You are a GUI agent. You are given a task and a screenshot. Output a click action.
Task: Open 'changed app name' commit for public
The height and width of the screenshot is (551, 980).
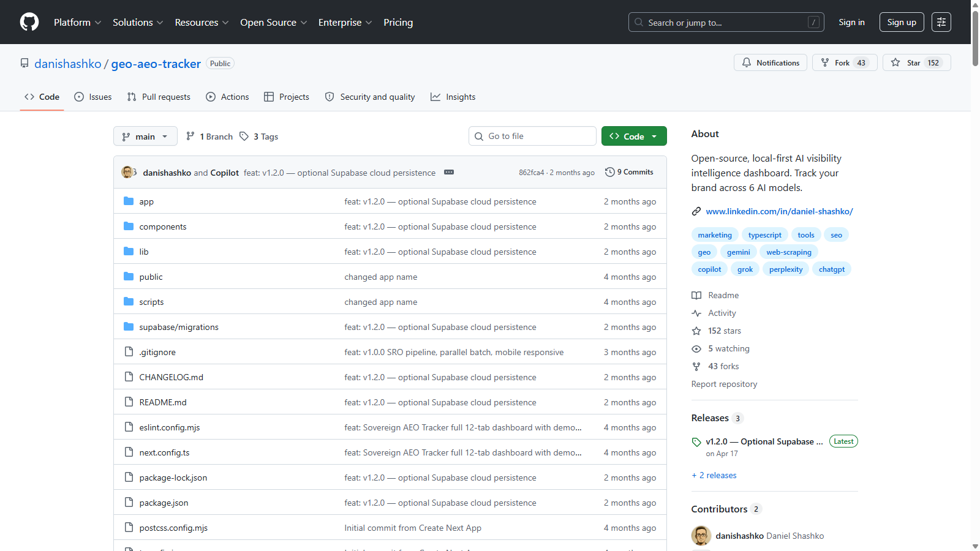coord(381,277)
